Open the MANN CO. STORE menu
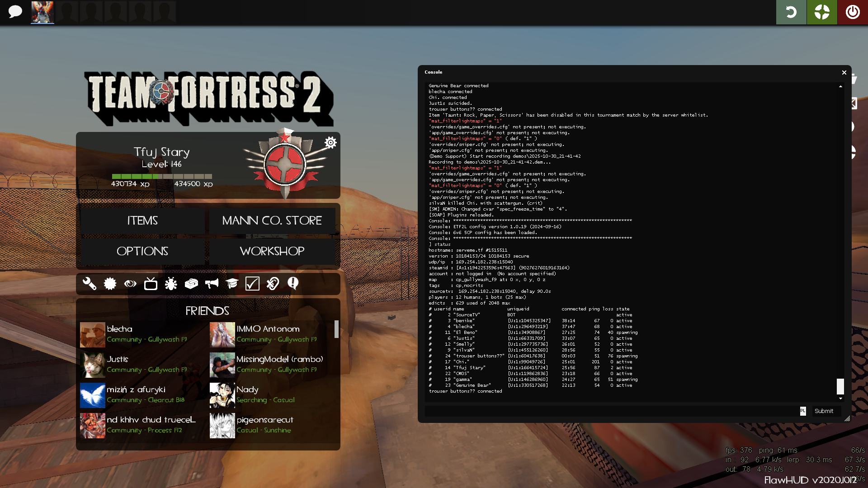The height and width of the screenshot is (488, 868). click(272, 221)
